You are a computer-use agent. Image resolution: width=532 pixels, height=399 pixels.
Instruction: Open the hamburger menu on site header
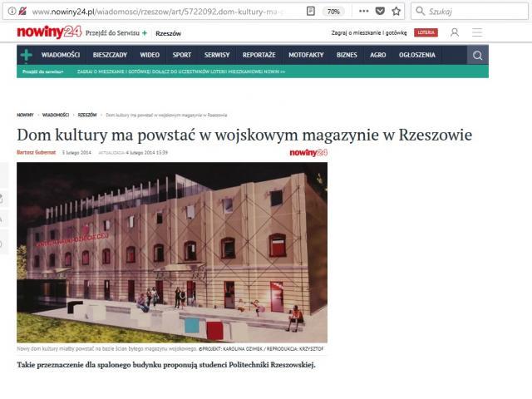coord(477,33)
